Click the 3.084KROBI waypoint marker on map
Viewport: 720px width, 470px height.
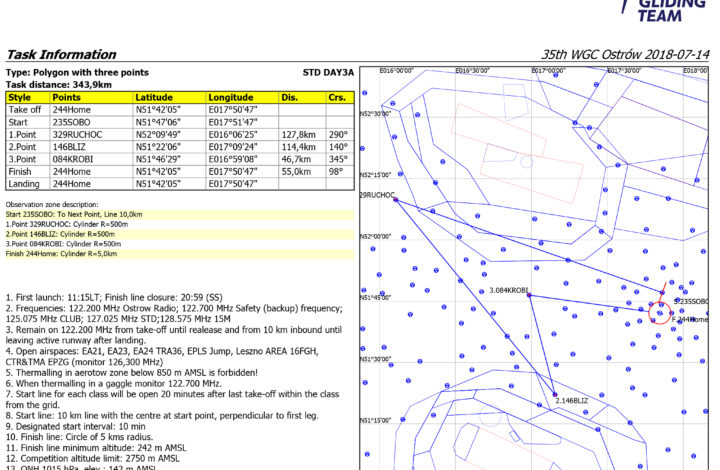(x=527, y=294)
